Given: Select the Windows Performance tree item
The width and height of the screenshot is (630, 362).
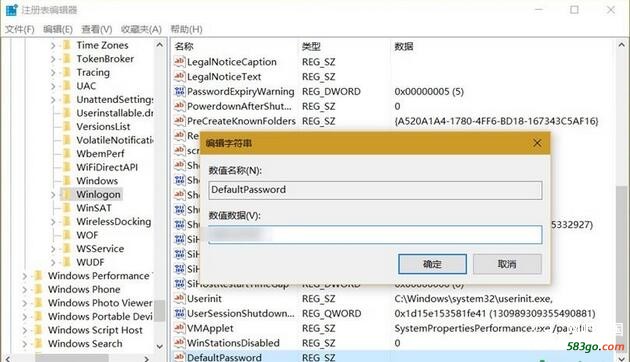Looking at the screenshot, I should (x=99, y=276).
